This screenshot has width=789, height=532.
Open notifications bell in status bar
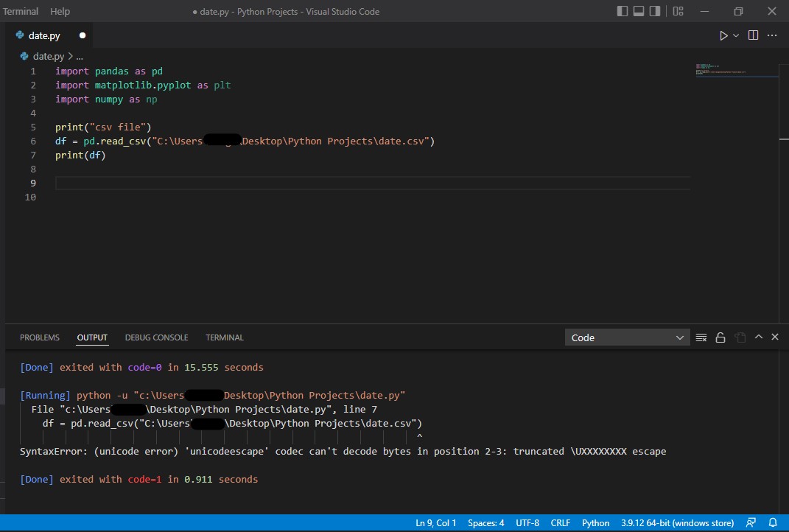(773, 523)
